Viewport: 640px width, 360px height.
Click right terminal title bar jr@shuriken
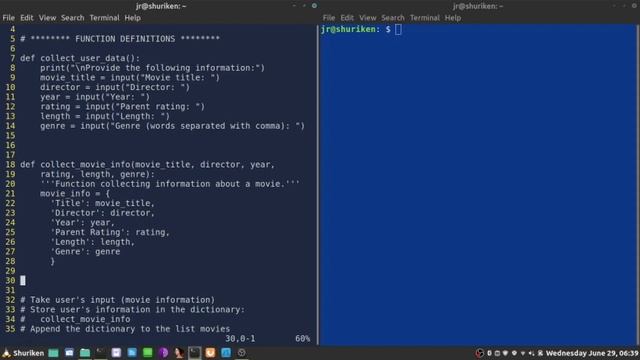click(x=478, y=6)
